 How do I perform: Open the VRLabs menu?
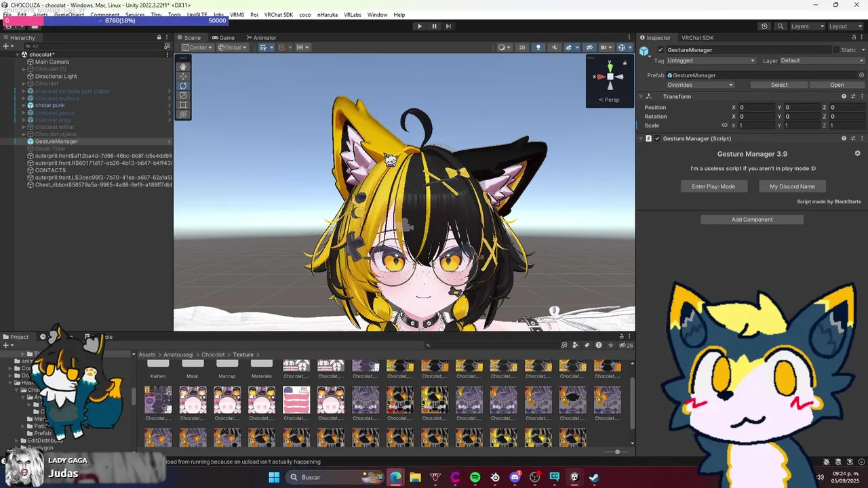353,15
